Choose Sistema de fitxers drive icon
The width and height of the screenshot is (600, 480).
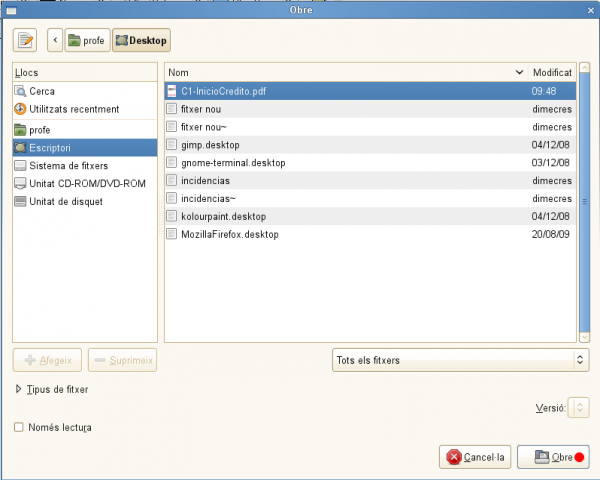coord(21,165)
